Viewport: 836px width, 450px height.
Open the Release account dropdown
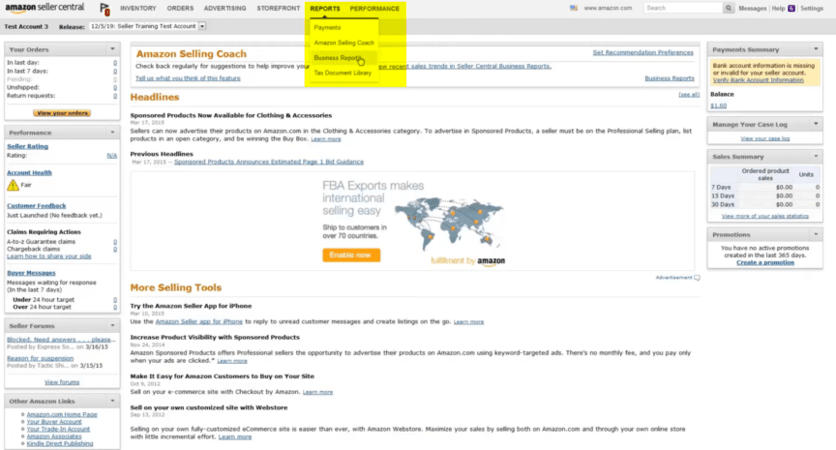[x=202, y=26]
